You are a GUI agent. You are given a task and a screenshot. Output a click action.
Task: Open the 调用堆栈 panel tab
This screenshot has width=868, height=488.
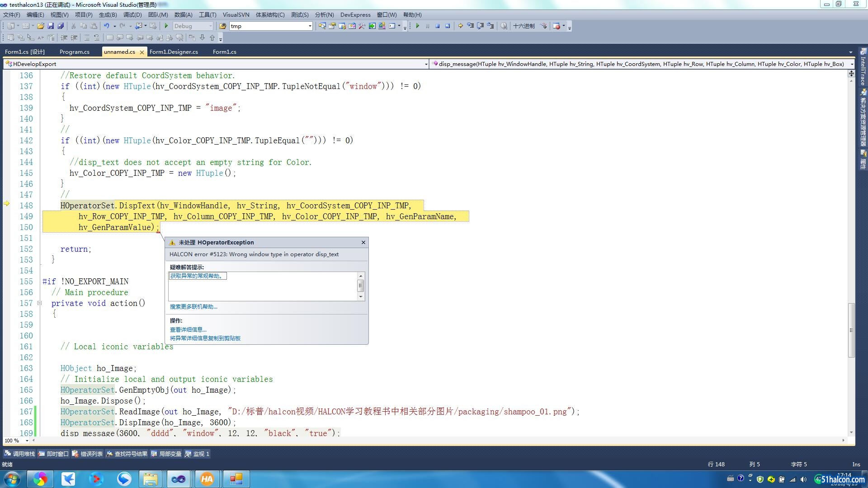pyautogui.click(x=19, y=454)
